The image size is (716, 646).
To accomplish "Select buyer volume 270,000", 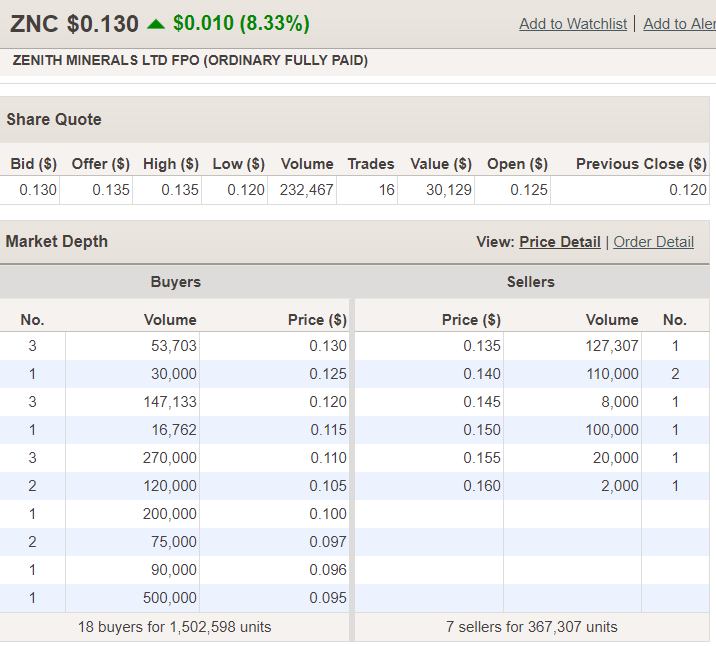I will (169, 458).
